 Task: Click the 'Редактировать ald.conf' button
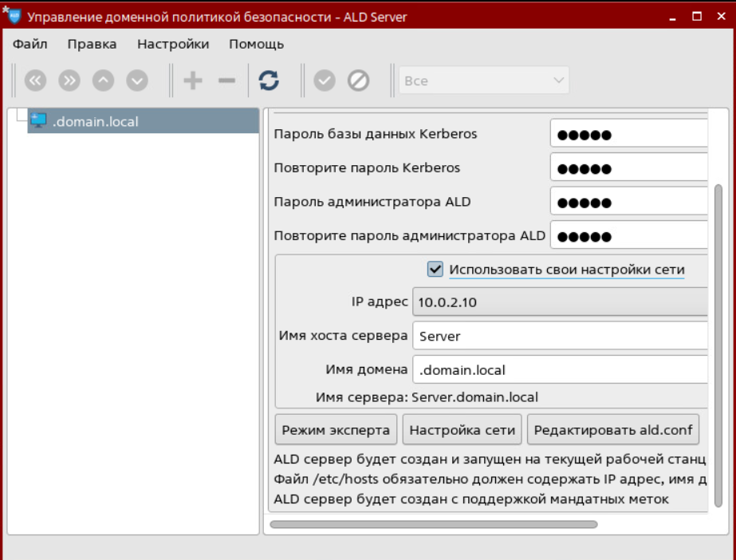point(613,429)
